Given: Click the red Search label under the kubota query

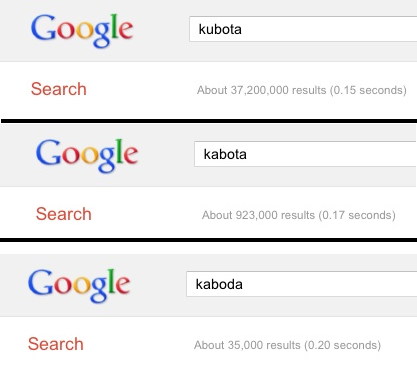Looking at the screenshot, I should tap(59, 89).
